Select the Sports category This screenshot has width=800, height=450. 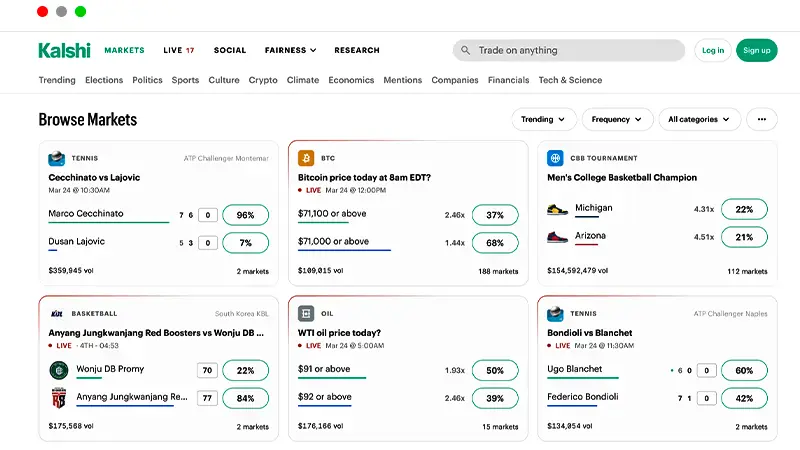(185, 80)
